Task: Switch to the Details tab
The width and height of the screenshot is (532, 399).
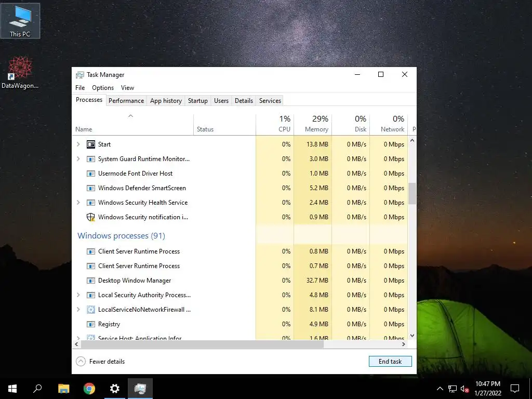Action: [244, 101]
